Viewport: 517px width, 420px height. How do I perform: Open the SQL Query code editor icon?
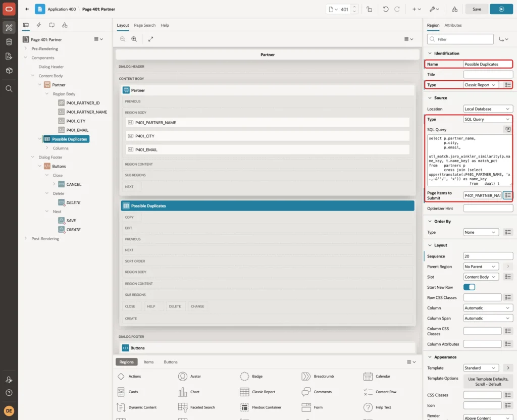coord(508,129)
